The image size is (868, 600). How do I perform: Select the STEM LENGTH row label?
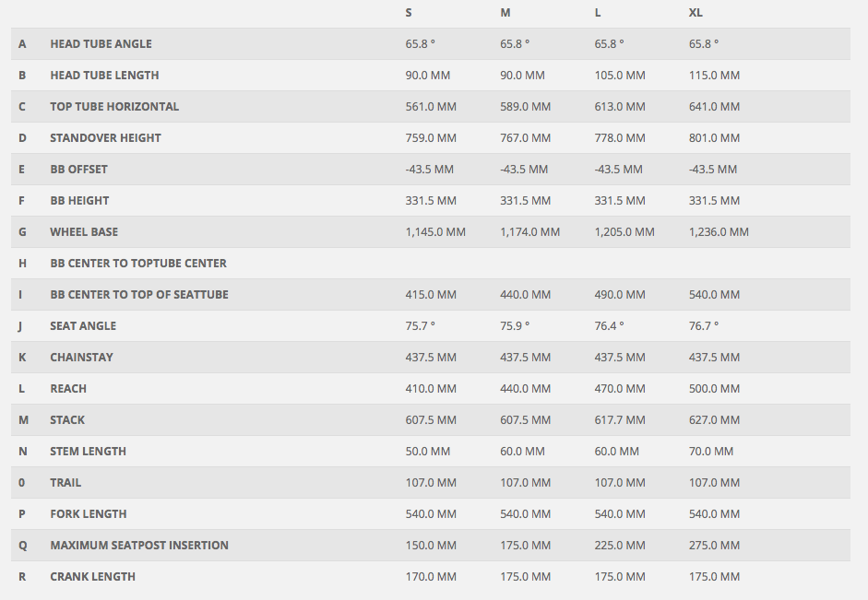coord(88,452)
